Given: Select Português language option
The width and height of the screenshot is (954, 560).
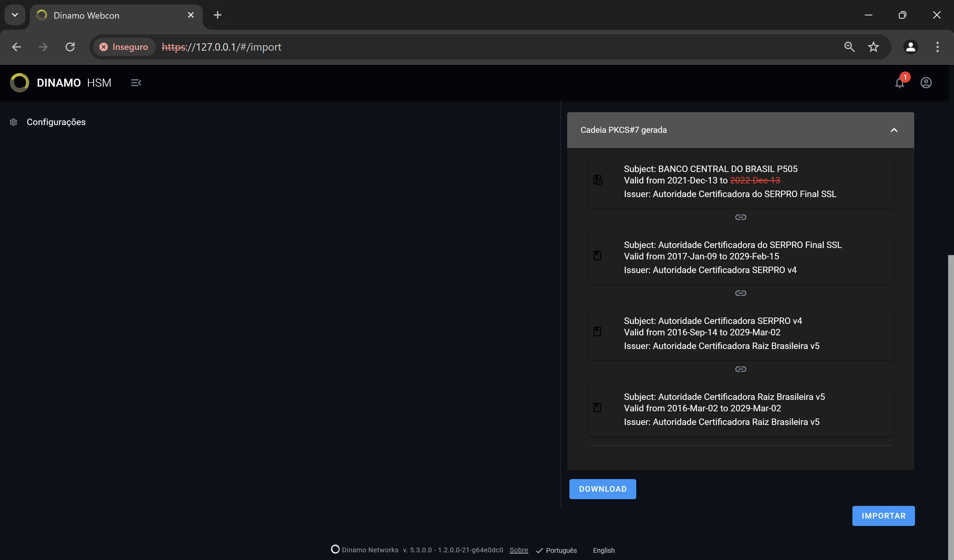Looking at the screenshot, I should click(556, 551).
